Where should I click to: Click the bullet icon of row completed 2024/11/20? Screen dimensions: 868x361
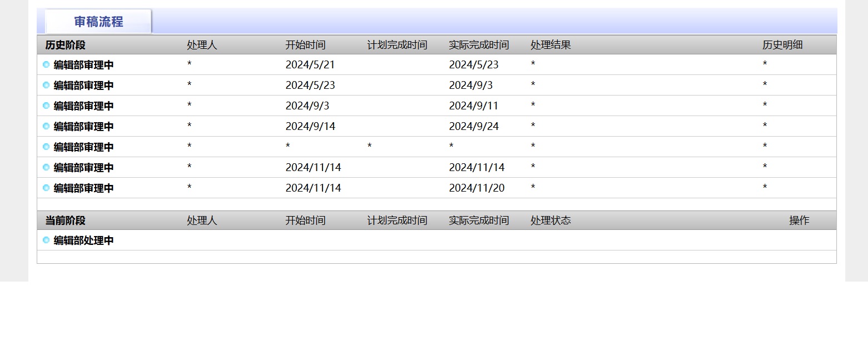(x=46, y=188)
